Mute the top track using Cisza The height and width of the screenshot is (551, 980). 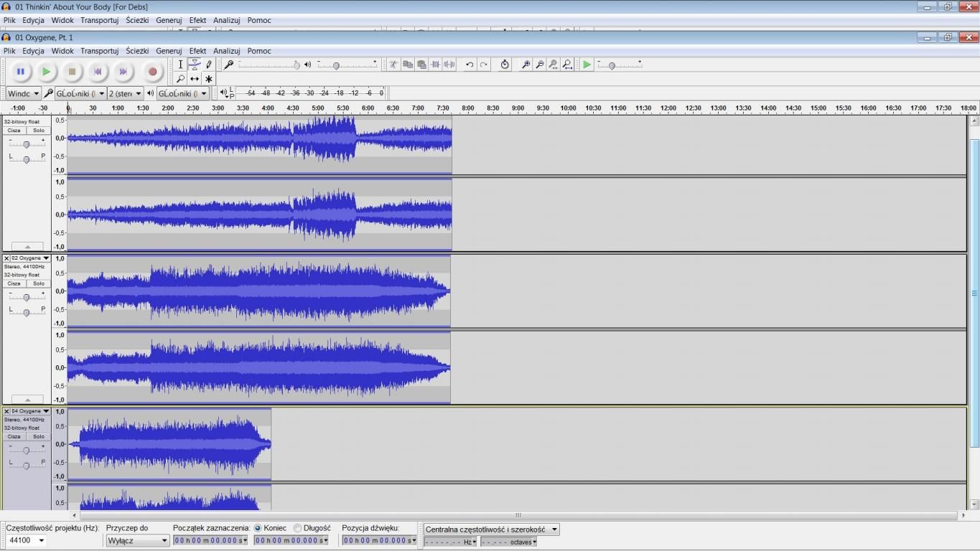pos(14,131)
